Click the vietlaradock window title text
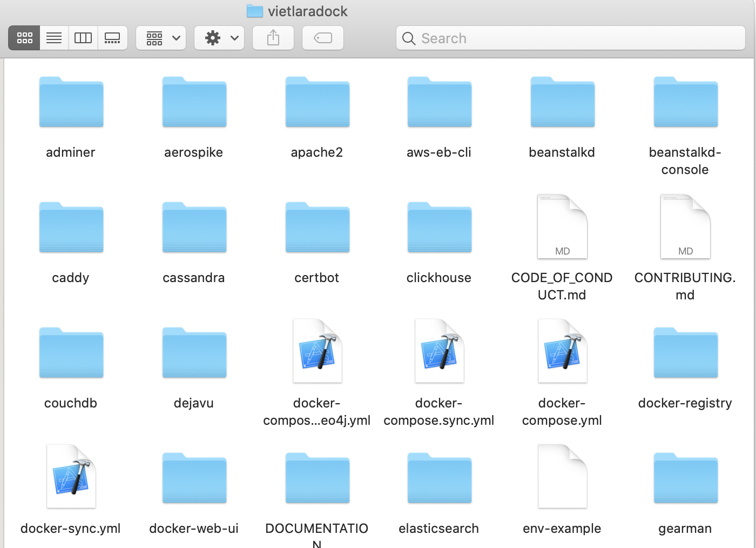The height and width of the screenshot is (548, 756). click(308, 11)
